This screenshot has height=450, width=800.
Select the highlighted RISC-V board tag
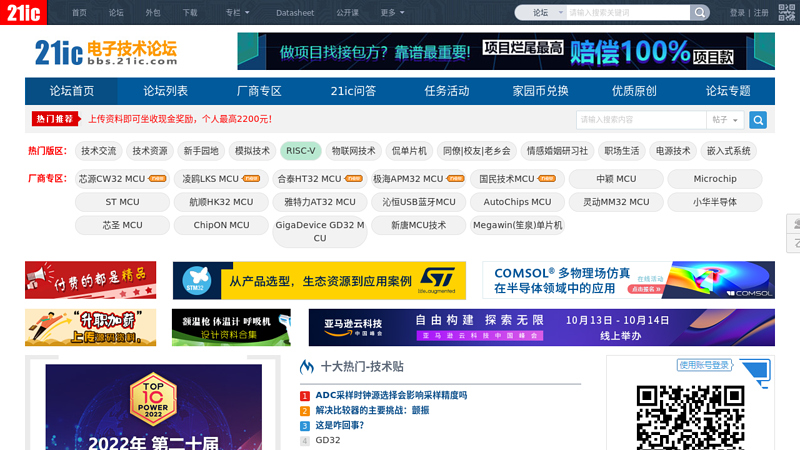tap(301, 151)
